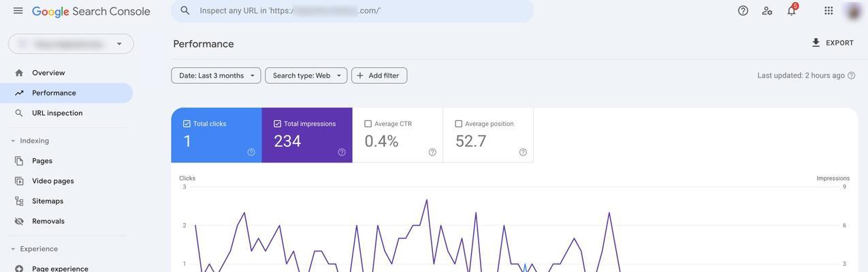Click the plus icon on Add filter

(x=360, y=75)
